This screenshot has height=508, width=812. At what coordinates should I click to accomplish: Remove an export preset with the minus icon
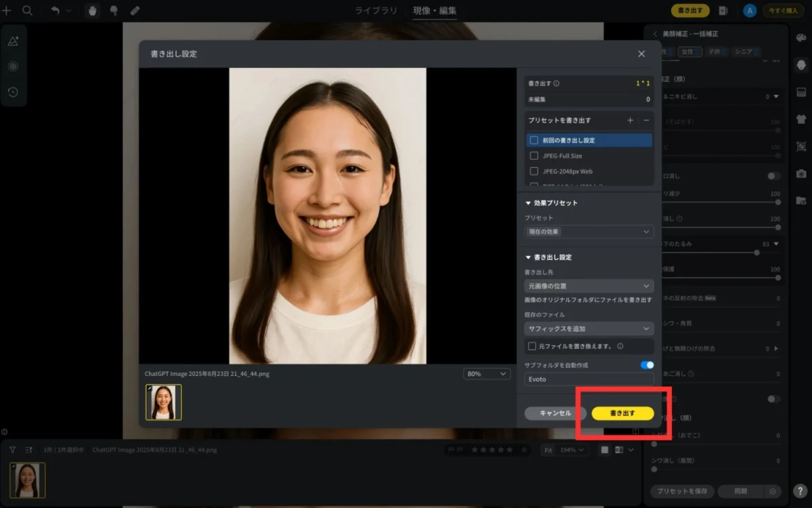[646, 120]
